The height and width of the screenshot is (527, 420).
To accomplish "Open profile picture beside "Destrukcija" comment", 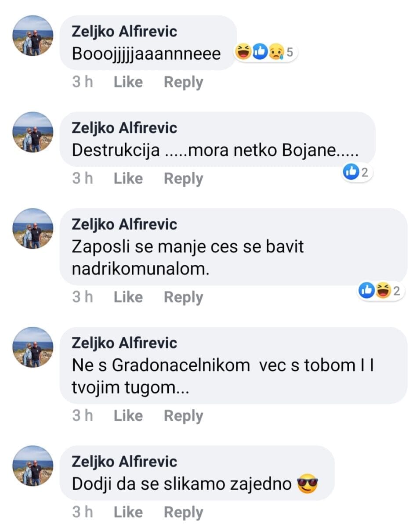I will click(33, 133).
